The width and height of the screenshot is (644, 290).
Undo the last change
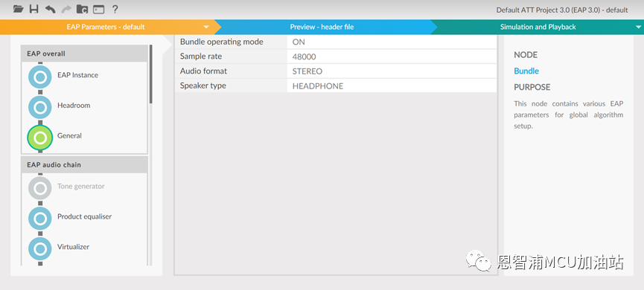(50, 9)
